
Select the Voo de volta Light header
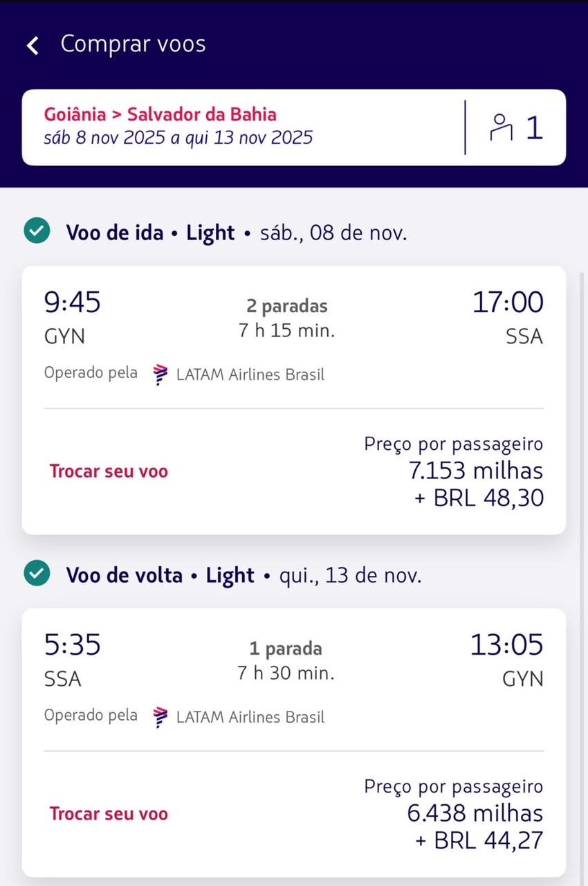coord(160,575)
